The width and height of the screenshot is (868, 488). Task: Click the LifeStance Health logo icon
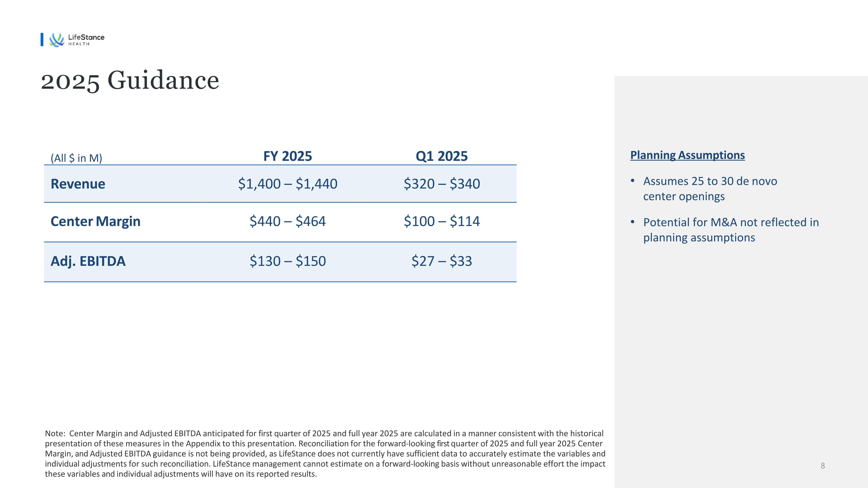pyautogui.click(x=56, y=40)
